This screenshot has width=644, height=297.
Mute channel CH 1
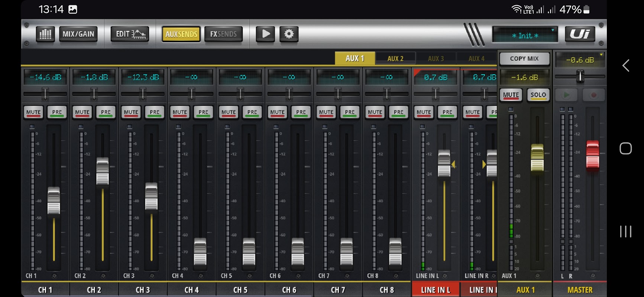(33, 112)
